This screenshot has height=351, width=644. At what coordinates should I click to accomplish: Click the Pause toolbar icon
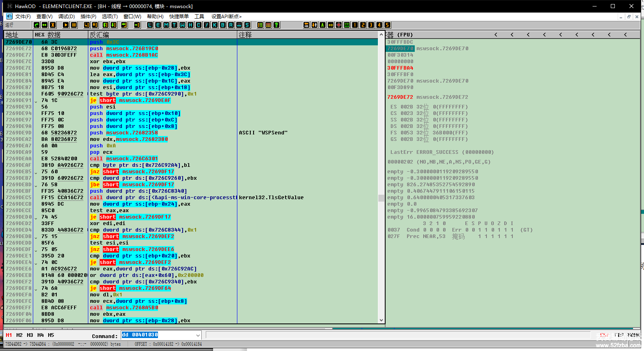tap(74, 25)
